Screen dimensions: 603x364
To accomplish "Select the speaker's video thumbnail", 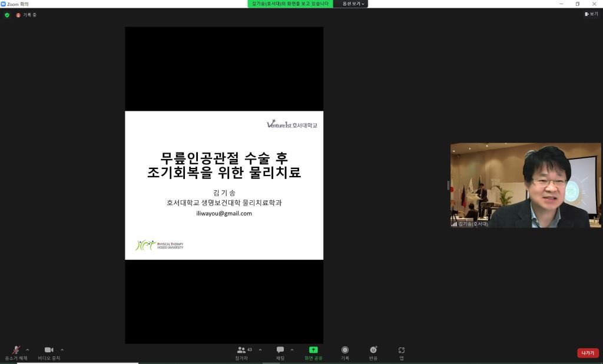I will pos(525,185).
